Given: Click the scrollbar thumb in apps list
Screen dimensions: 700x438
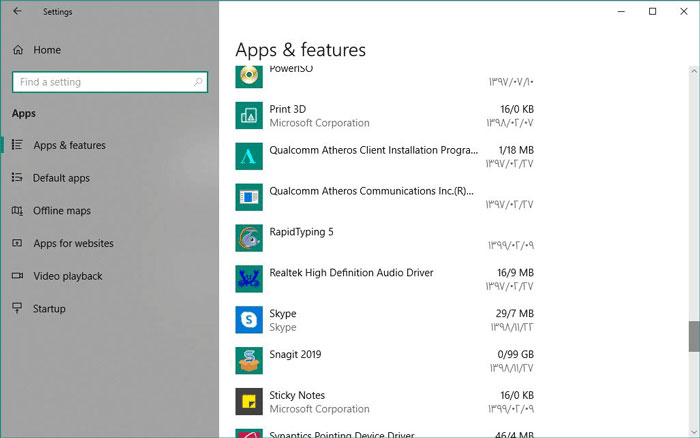Looking at the screenshot, I should point(694,336).
